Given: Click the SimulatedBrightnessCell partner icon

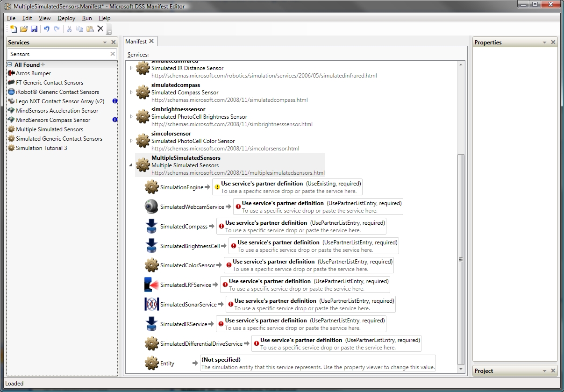Looking at the screenshot, I should click(151, 246).
